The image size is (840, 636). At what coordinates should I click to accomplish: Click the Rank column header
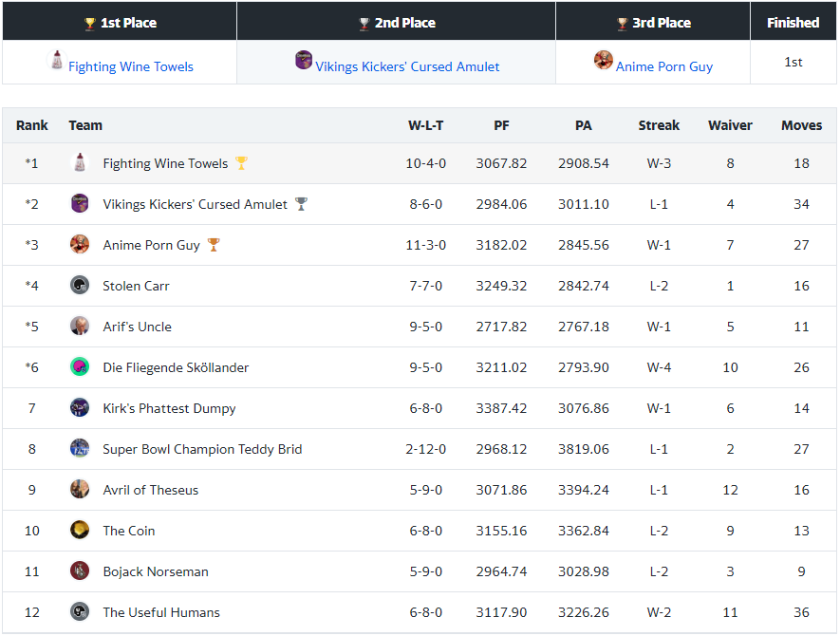pyautogui.click(x=31, y=125)
